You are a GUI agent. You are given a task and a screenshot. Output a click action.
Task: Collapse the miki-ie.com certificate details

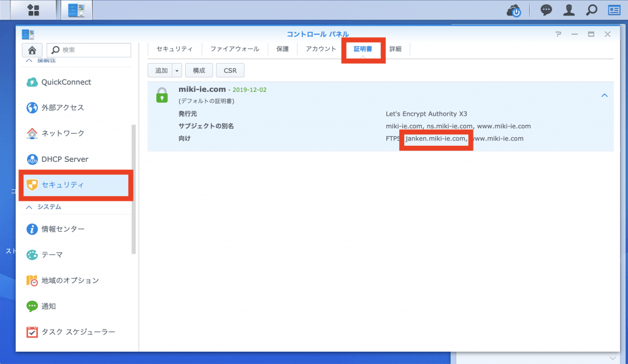click(604, 96)
